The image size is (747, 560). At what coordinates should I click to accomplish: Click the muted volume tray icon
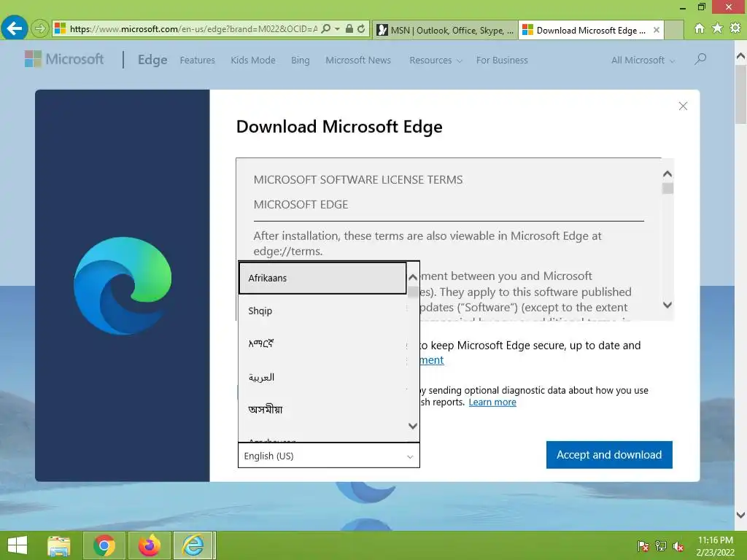click(x=678, y=546)
